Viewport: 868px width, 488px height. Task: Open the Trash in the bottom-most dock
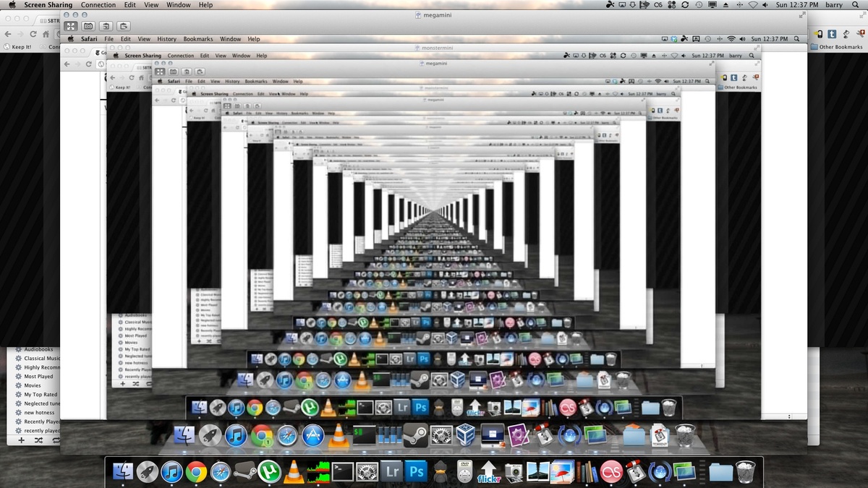click(746, 472)
